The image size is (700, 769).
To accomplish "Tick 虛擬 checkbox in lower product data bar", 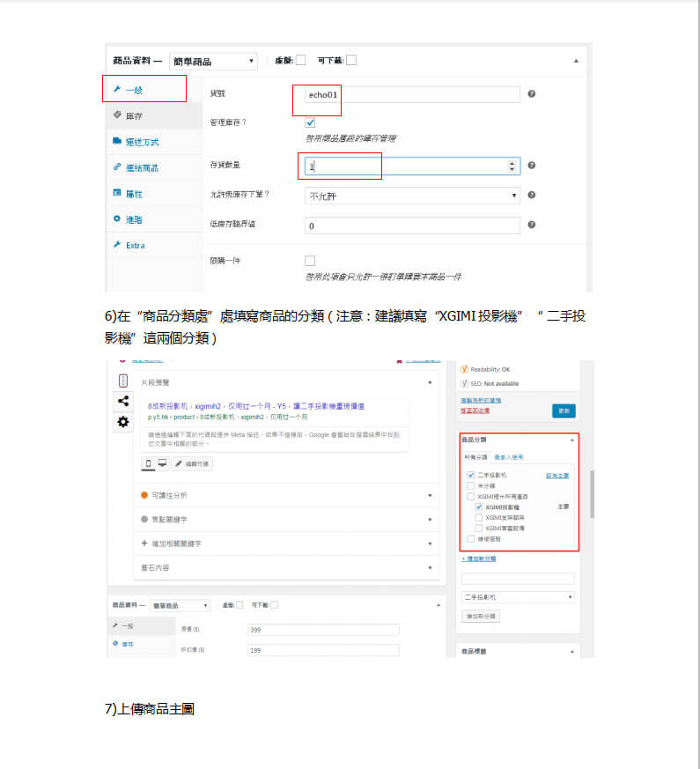I will (239, 605).
